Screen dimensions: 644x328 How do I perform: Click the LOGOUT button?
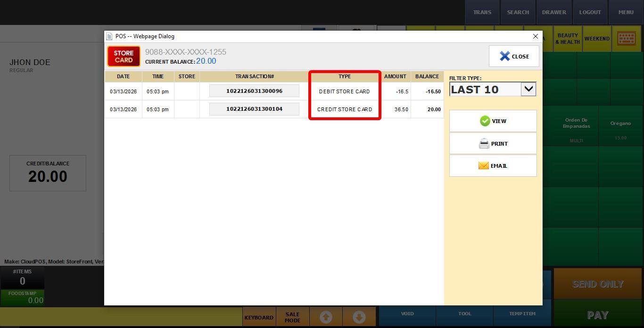[x=590, y=12]
